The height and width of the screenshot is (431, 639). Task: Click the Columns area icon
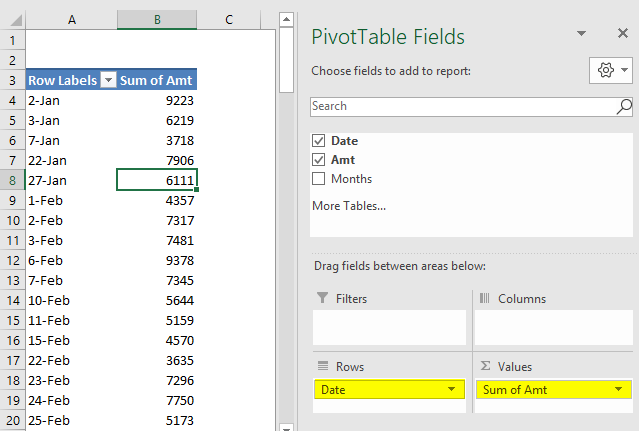pos(484,298)
